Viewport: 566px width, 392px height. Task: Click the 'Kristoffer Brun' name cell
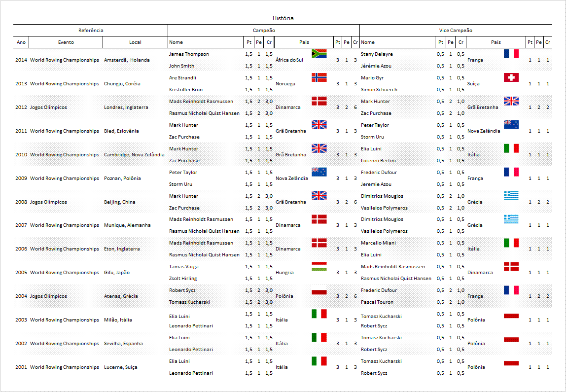coord(186,90)
